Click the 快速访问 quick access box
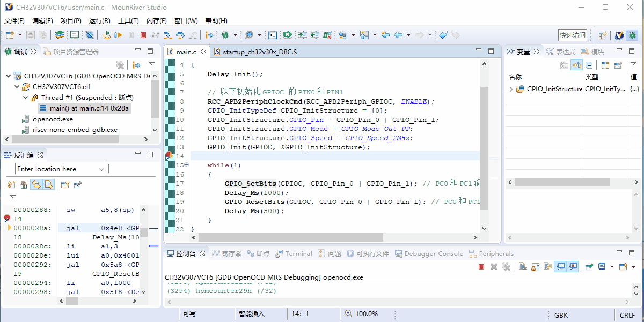Image resolution: width=644 pixels, height=322 pixels. pos(572,35)
